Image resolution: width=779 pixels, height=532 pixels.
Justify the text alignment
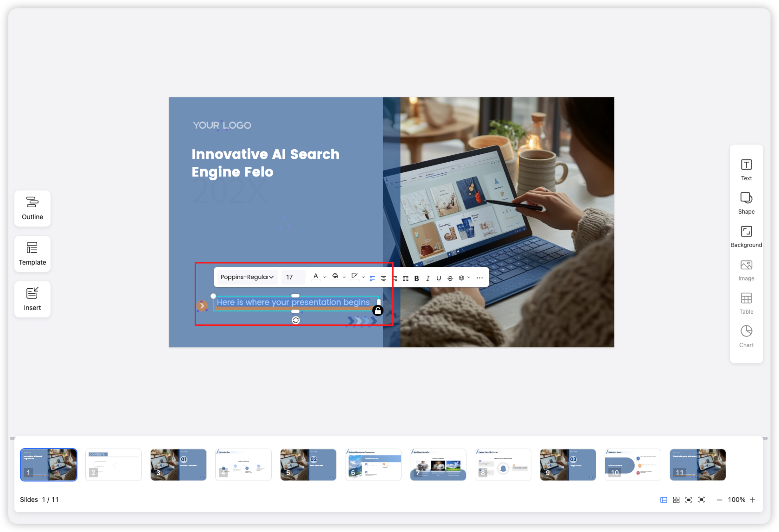pos(406,278)
